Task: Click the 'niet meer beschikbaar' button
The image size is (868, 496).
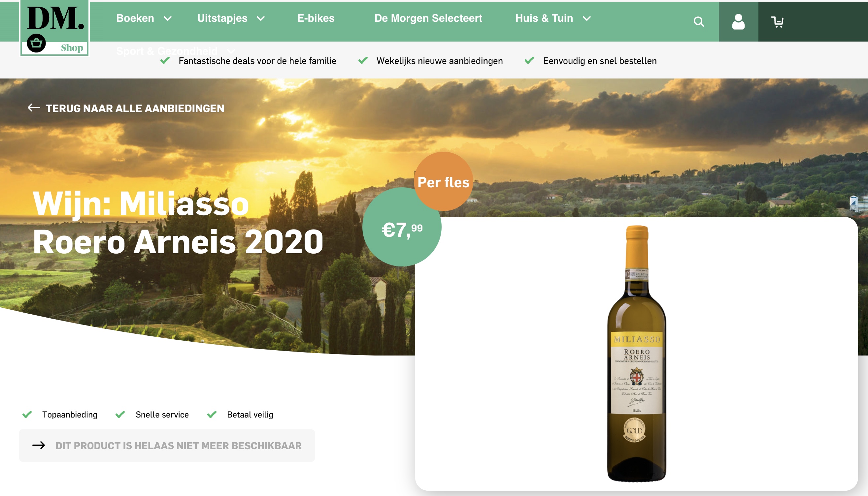Action: pos(178,446)
